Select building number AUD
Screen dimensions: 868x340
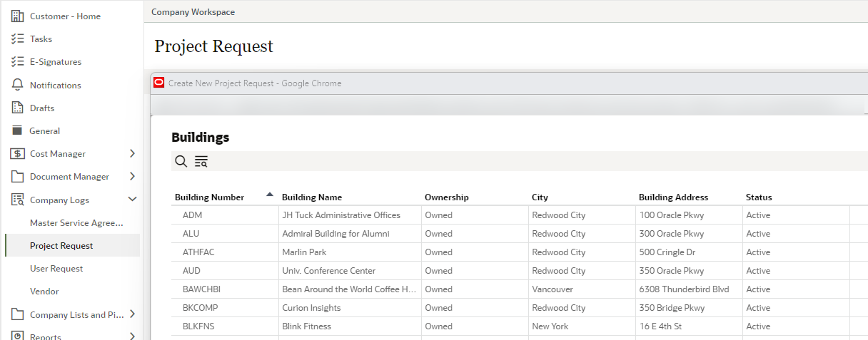191,270
